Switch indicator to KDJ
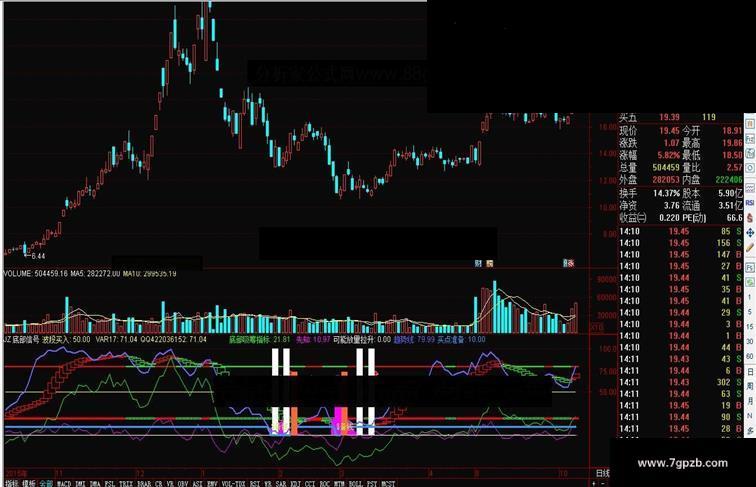This screenshot has width=756, height=487. coord(296,483)
